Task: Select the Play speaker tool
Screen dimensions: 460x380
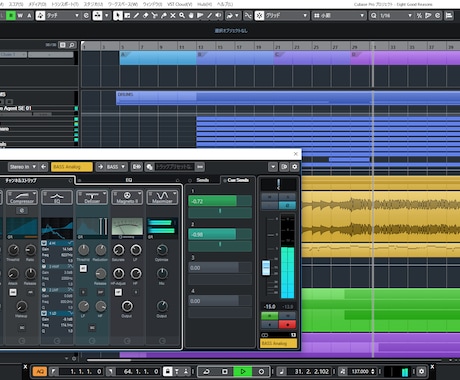Action: click(x=218, y=15)
